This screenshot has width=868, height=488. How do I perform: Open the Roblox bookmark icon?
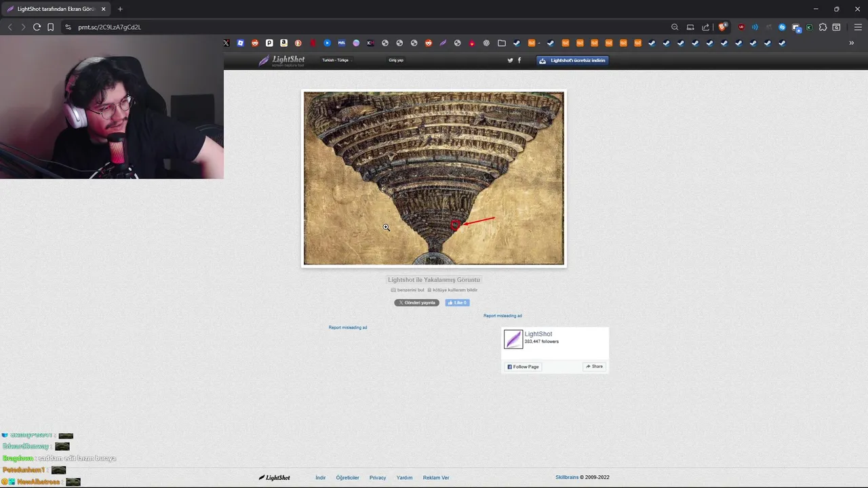pyautogui.click(x=240, y=43)
